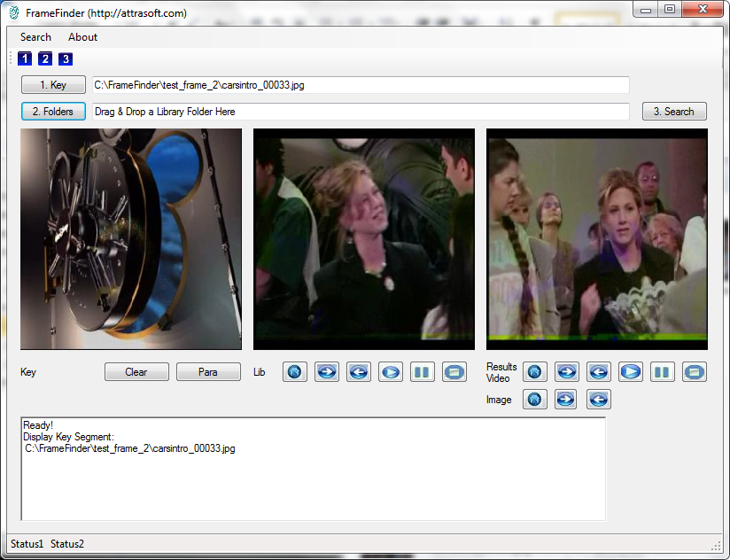The height and width of the screenshot is (560, 730).
Task: Close the FrameFinder window
Action: pos(703,10)
